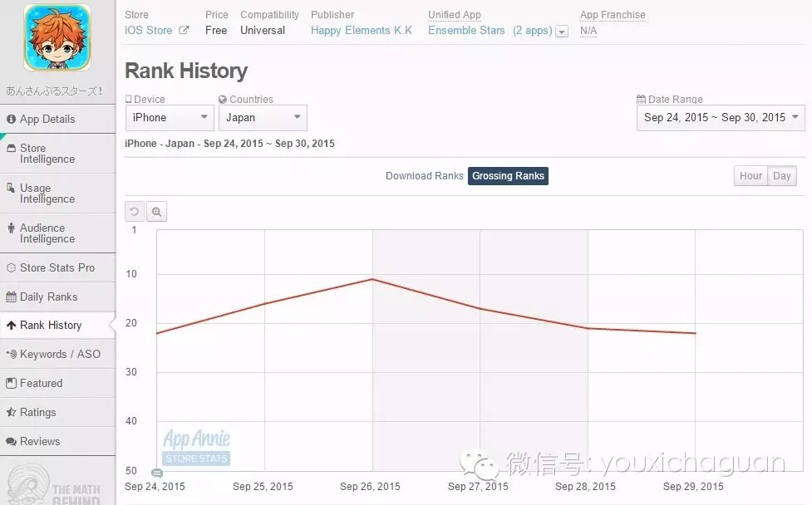Screen dimensions: 812x505
Task: Open the Date Range selector
Action: (x=720, y=117)
